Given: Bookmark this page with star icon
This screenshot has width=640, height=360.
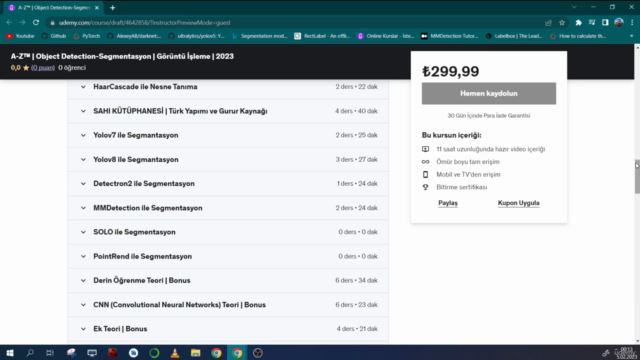Looking at the screenshot, I should (x=562, y=23).
